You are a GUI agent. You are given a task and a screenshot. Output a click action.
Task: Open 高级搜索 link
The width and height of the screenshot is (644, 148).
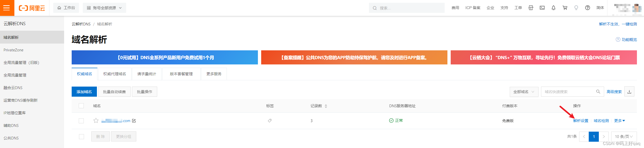click(x=614, y=92)
